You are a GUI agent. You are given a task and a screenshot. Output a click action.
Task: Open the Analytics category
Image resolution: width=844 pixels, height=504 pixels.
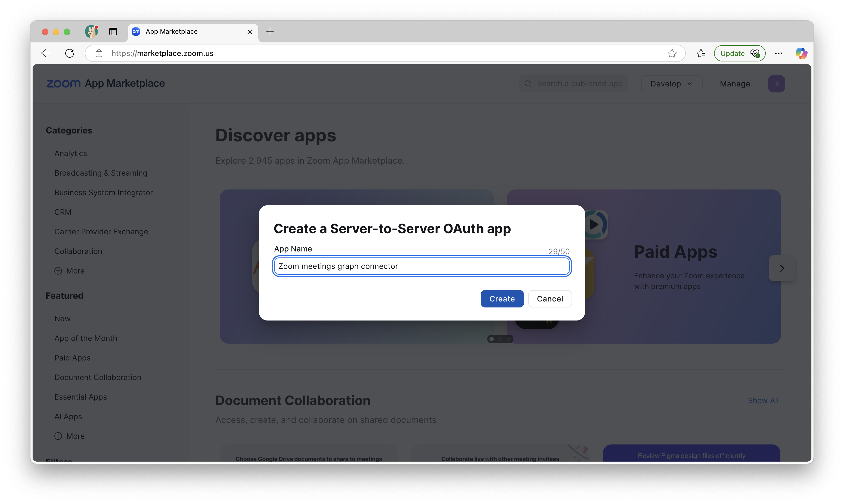coord(71,154)
